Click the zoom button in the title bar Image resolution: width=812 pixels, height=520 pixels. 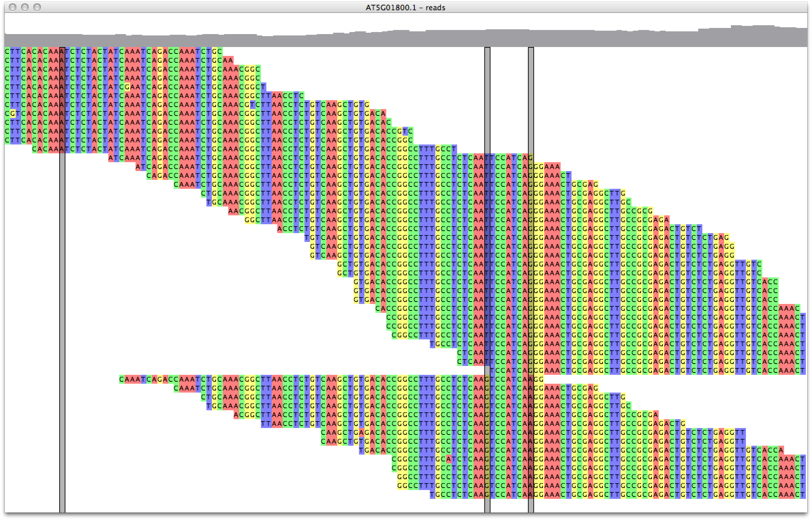coord(37,7)
